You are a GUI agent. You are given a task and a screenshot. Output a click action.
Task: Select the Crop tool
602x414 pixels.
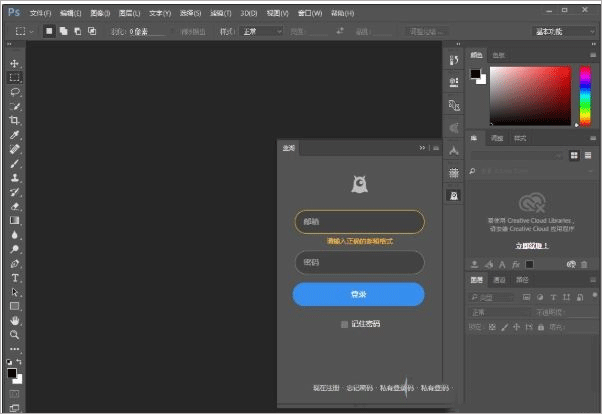[14, 119]
